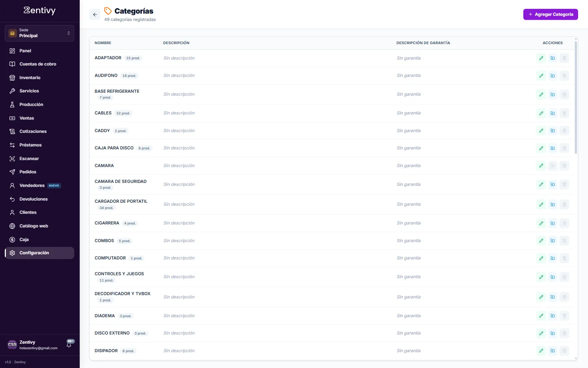
Task: Edit the COMBOS category
Action: tap(541, 241)
